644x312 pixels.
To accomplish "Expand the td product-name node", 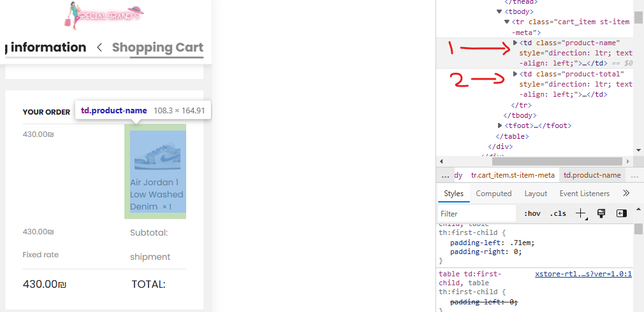I will point(515,43).
